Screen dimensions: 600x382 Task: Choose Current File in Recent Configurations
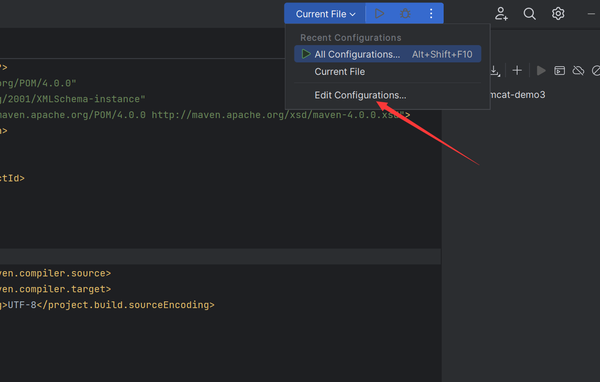(339, 72)
